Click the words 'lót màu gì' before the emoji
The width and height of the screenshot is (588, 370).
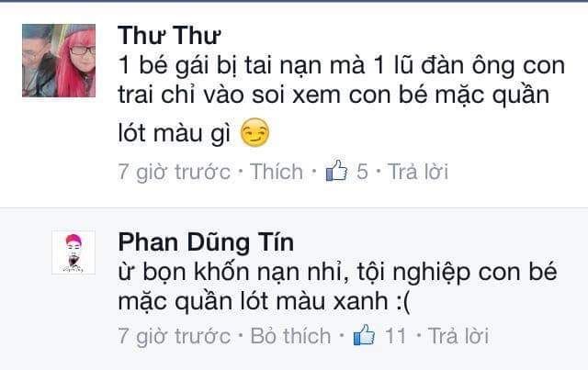click(175, 133)
